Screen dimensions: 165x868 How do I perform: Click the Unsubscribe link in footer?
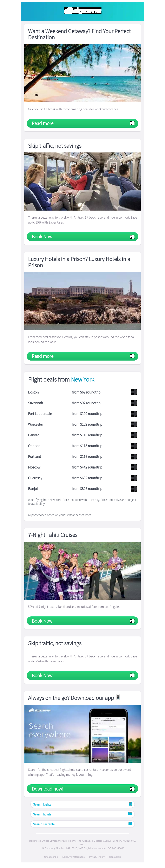(51, 856)
